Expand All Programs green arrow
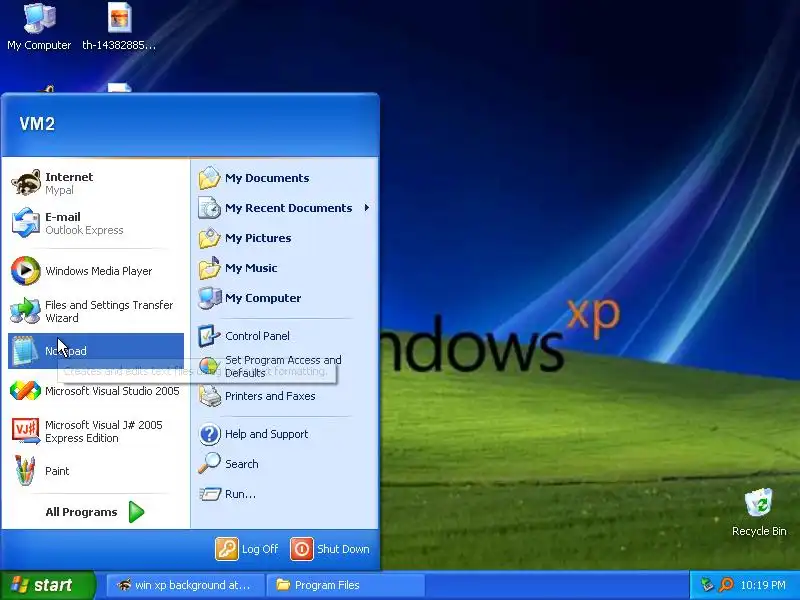The image size is (800, 600). click(136, 512)
